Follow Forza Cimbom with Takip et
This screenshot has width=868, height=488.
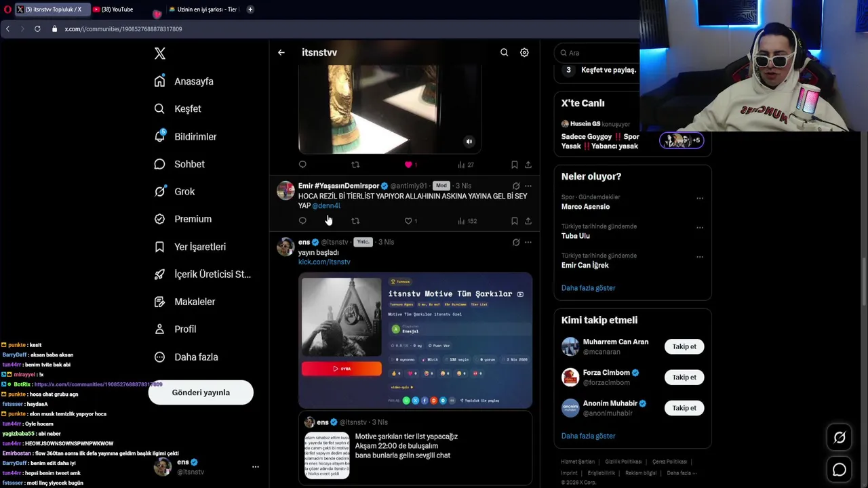point(684,378)
